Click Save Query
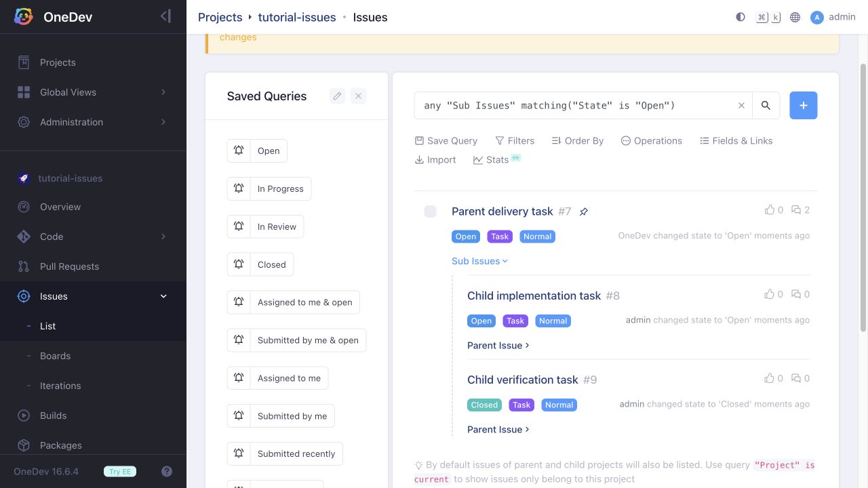The height and width of the screenshot is (488, 868). coord(446,140)
